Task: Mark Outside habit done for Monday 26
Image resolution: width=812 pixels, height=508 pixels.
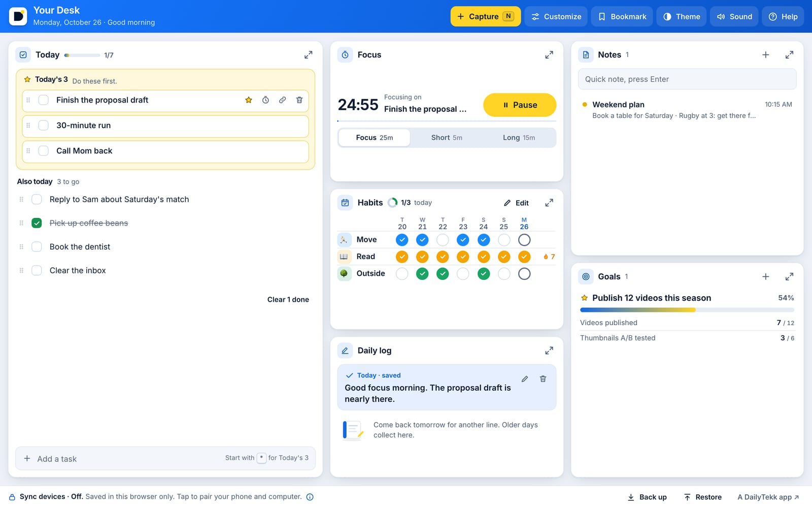Action: [x=524, y=274]
